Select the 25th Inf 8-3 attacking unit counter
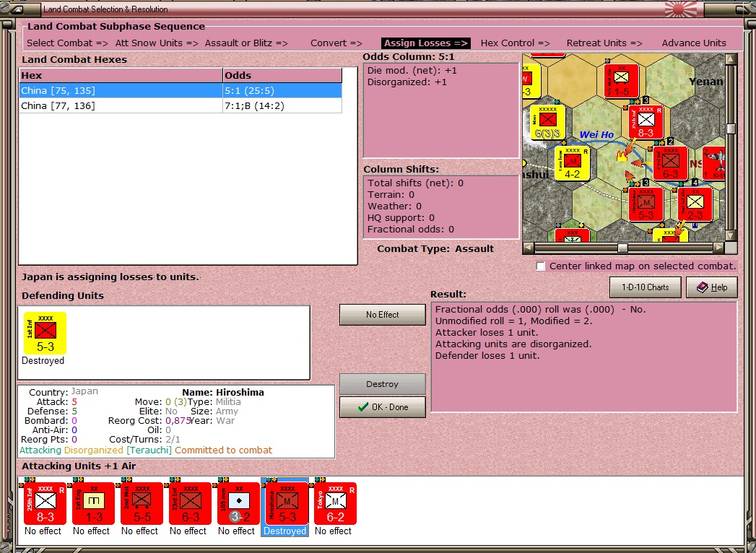The height and width of the screenshot is (553, 756). 45,504
